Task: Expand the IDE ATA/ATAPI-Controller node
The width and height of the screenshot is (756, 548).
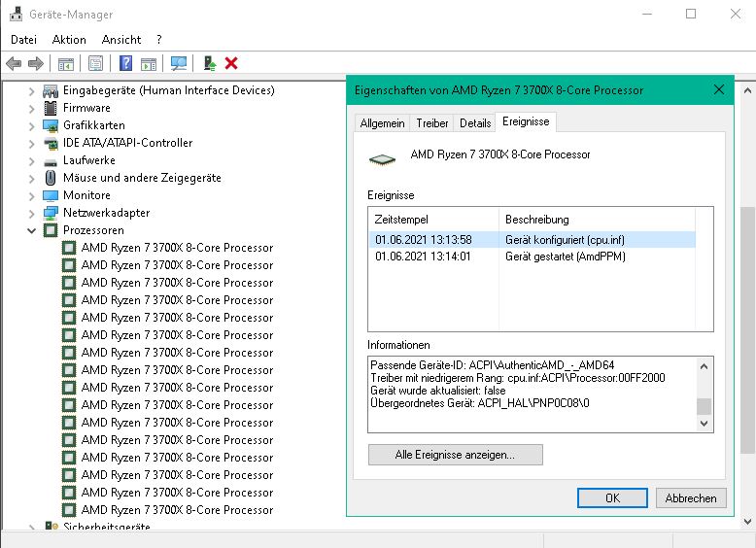Action: [x=32, y=143]
